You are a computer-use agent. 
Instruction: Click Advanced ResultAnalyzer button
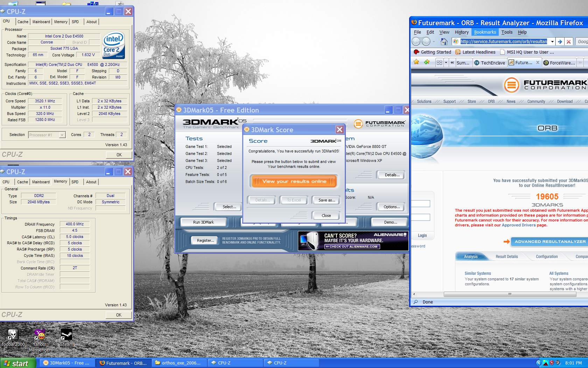point(549,241)
